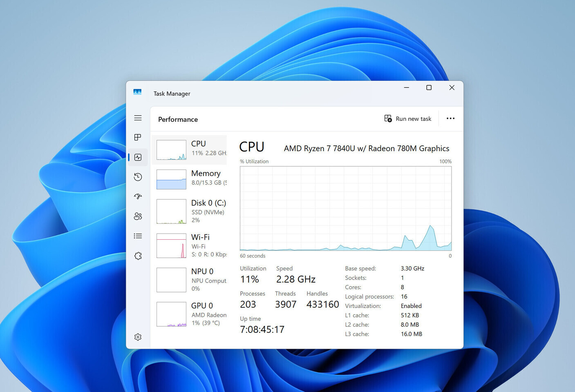The image size is (575, 392).
Task: Open Task Manager Settings gear
Action: tap(138, 337)
